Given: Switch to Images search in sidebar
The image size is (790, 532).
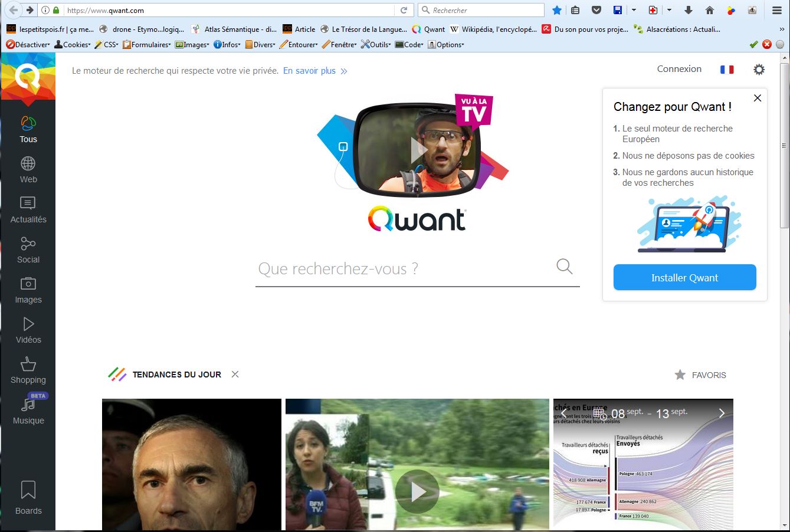Looking at the screenshot, I should [x=28, y=290].
